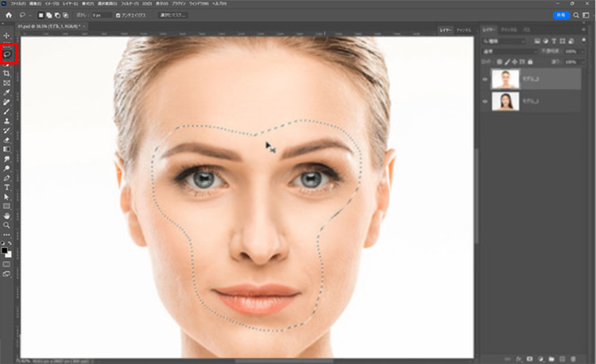Click the Home icon in options bar

click(x=8, y=14)
